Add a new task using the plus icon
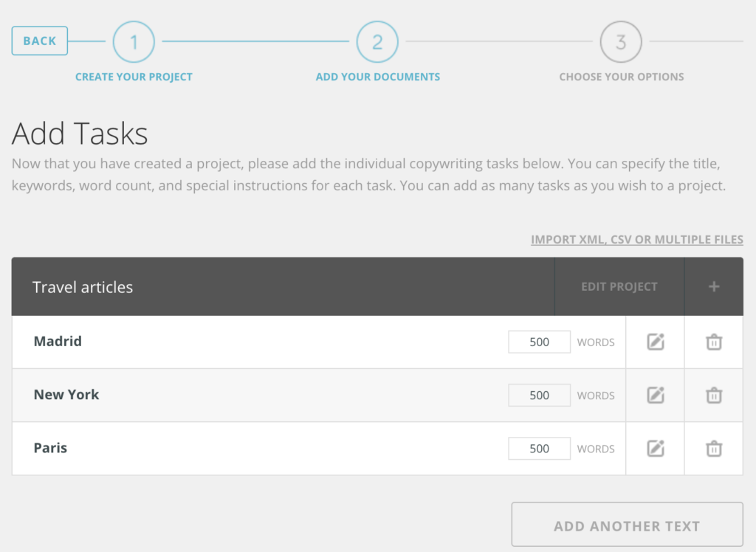Image resolution: width=756 pixels, height=552 pixels. coord(713,286)
